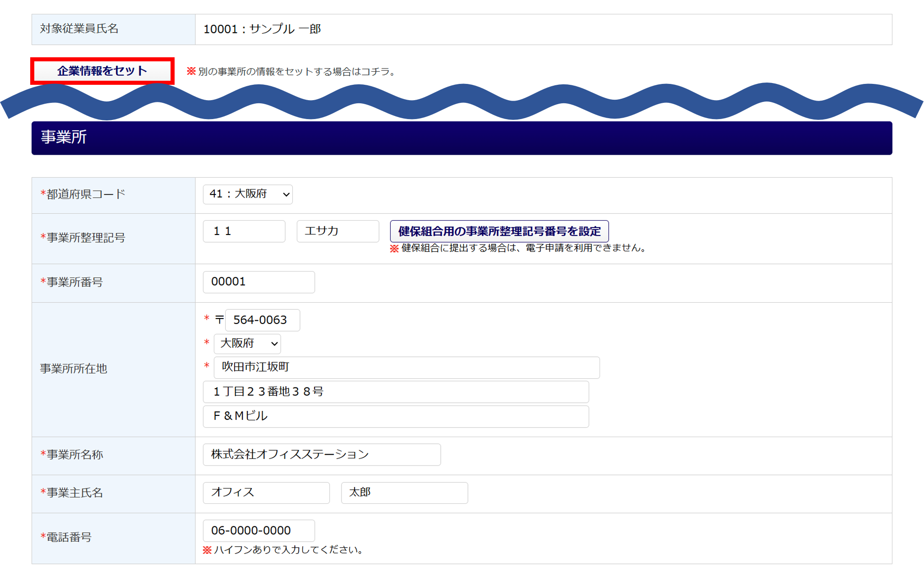Click the 事業所所在地 label cell
This screenshot has width=924, height=576.
pos(113,369)
